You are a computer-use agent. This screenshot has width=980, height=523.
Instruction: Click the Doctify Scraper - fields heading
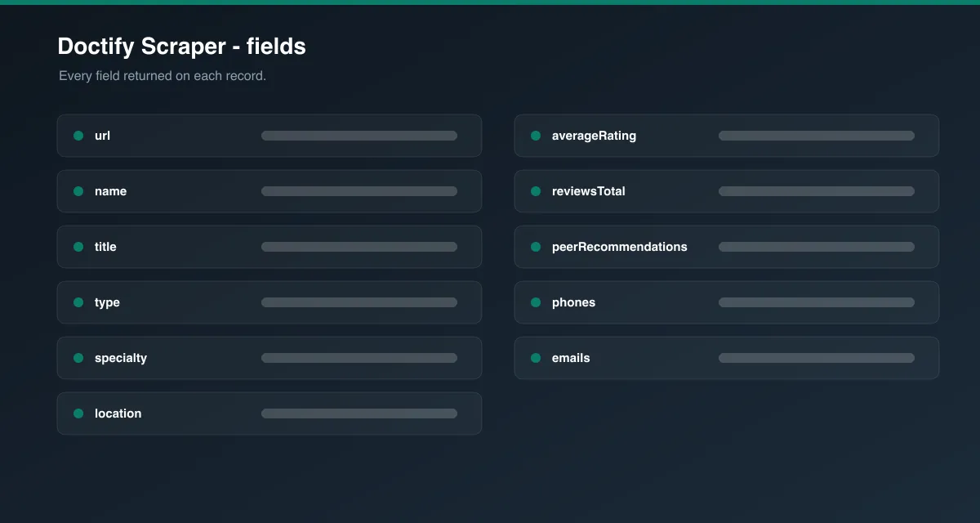[x=181, y=47]
